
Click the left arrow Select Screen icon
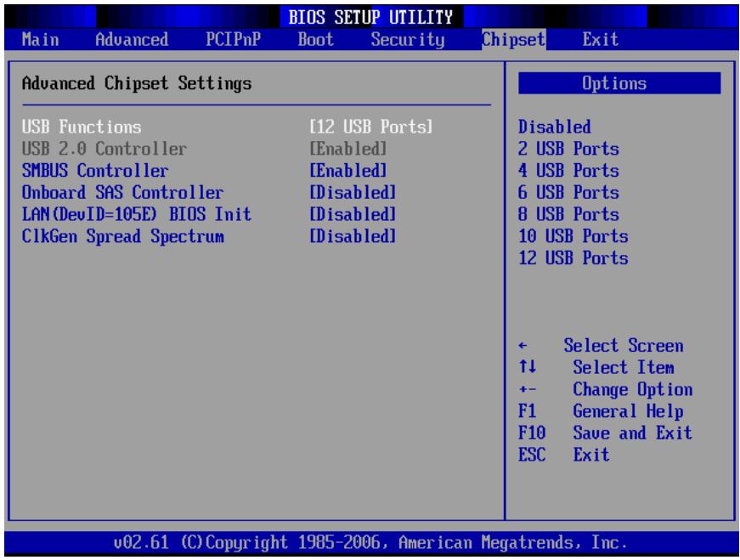[523, 346]
